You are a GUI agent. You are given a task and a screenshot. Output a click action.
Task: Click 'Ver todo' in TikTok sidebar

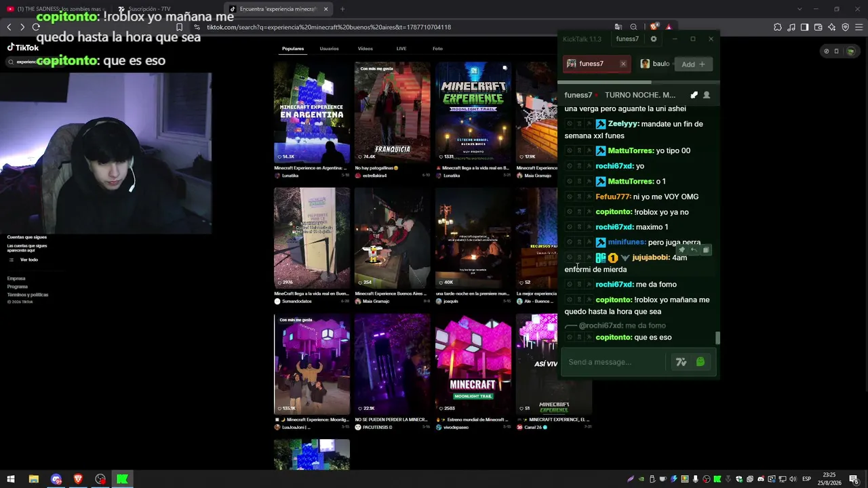(x=28, y=260)
